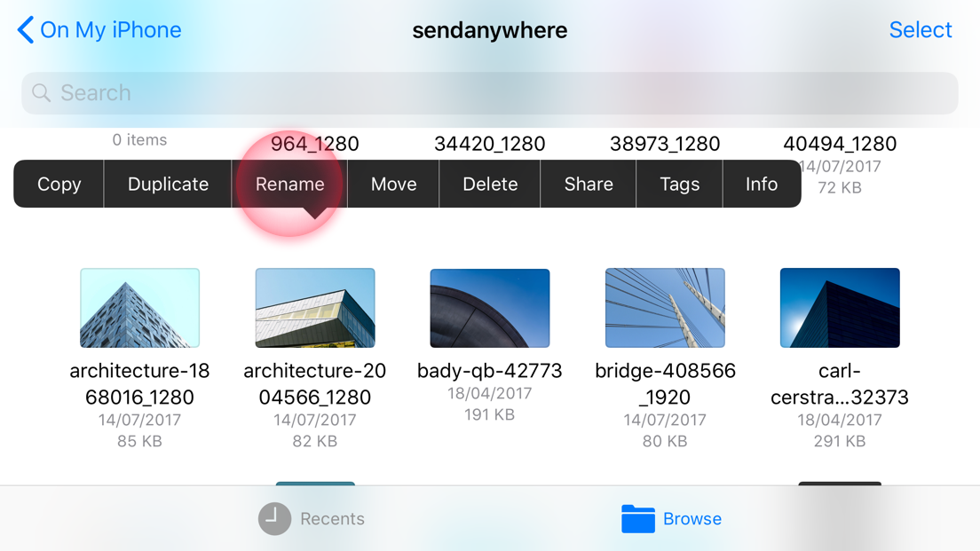980x551 pixels.
Task: Select file name 40494_1280
Action: pos(840,144)
